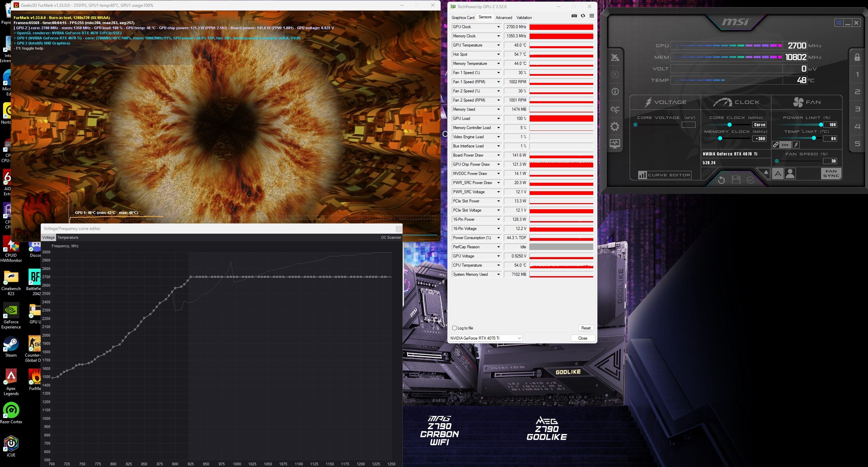Click the fan detach triangle arrow in Afterburner
868x467 pixels.
pyautogui.click(x=766, y=173)
